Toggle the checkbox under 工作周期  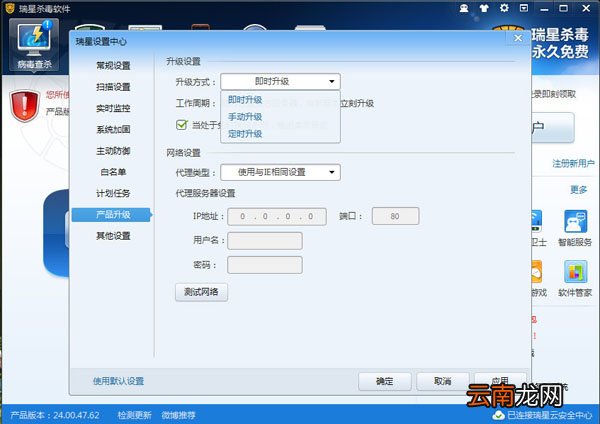[182, 124]
